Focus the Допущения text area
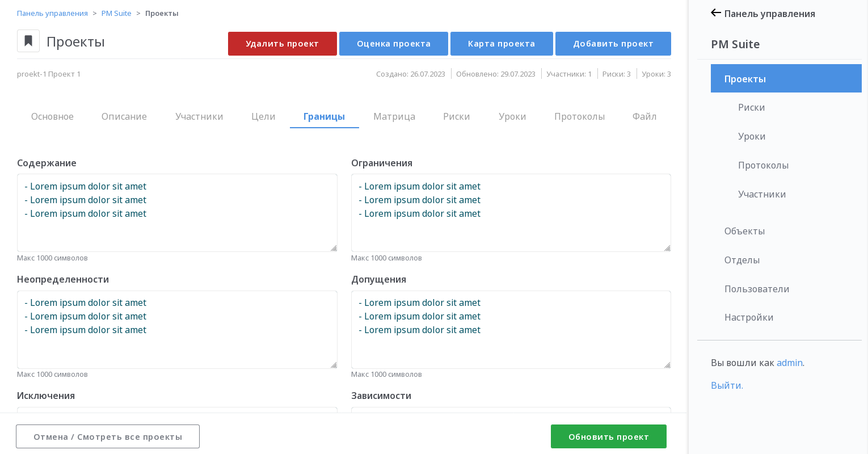The image size is (868, 454). click(x=511, y=330)
